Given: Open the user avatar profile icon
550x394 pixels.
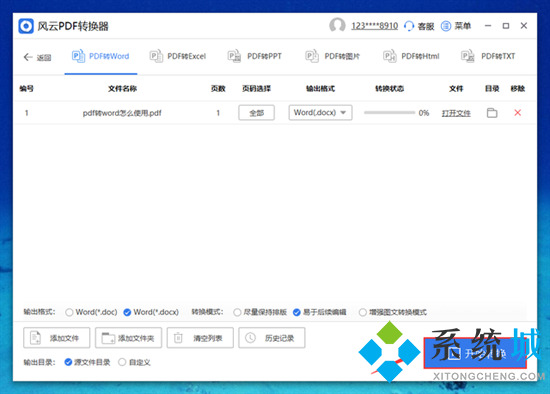Looking at the screenshot, I should pos(337,26).
